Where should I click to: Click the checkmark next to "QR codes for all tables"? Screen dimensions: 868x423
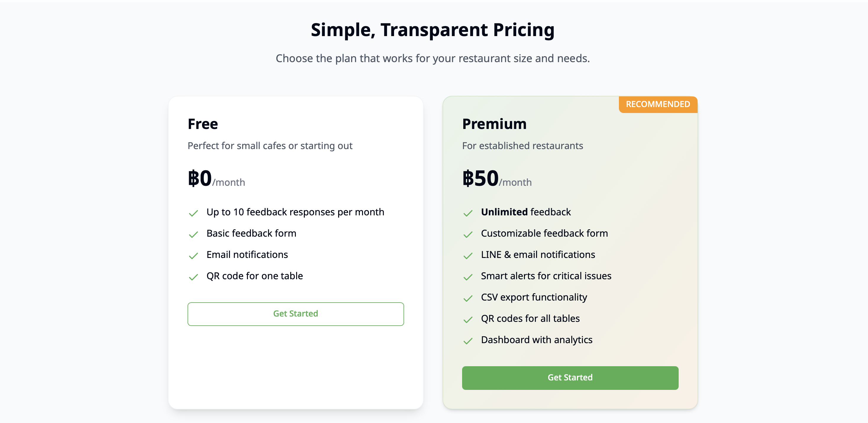tap(468, 319)
